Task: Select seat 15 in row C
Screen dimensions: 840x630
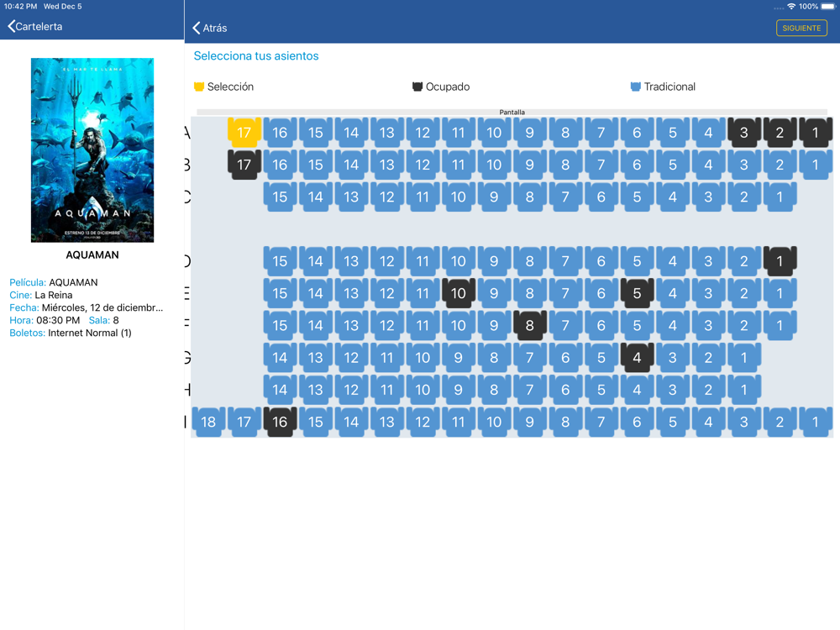Action: (x=280, y=197)
